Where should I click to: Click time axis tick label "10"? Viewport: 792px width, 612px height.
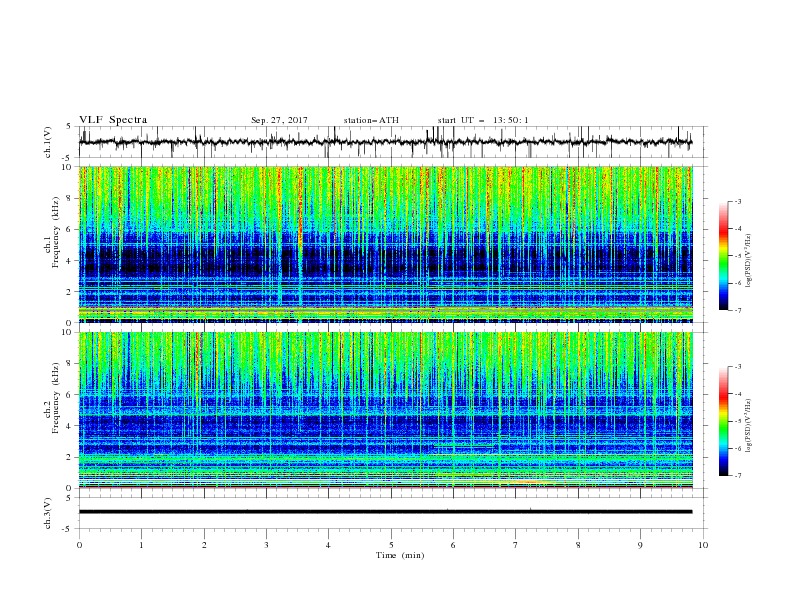click(x=703, y=545)
